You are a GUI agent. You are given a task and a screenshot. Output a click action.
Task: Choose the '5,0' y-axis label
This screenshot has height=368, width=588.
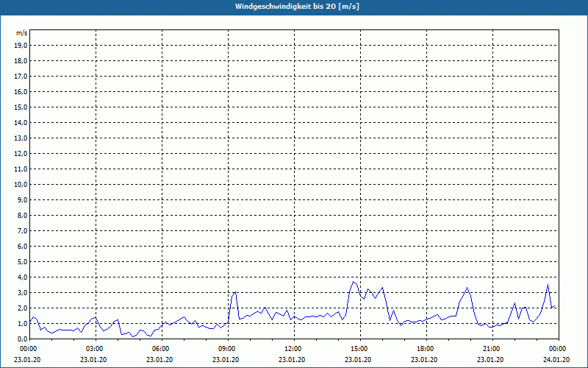click(x=22, y=262)
